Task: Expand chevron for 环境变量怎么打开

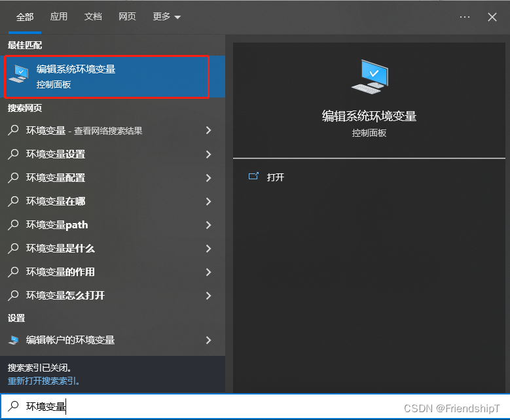Action: coord(208,296)
